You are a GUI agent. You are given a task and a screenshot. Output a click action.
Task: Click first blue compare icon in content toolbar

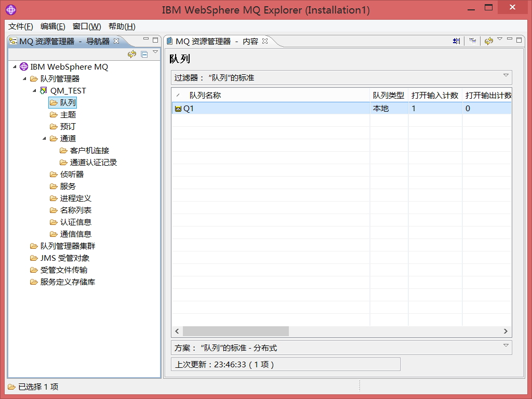coord(456,41)
